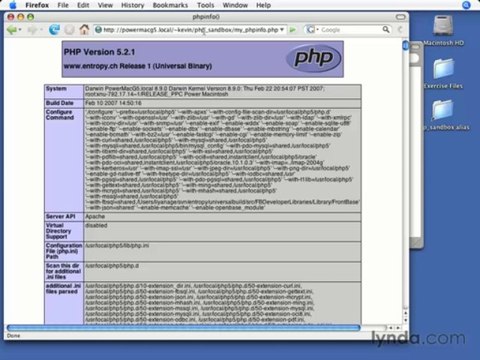The width and height of the screenshot is (480, 360).
Task: Go to the Home page icon
Action: click(84, 30)
